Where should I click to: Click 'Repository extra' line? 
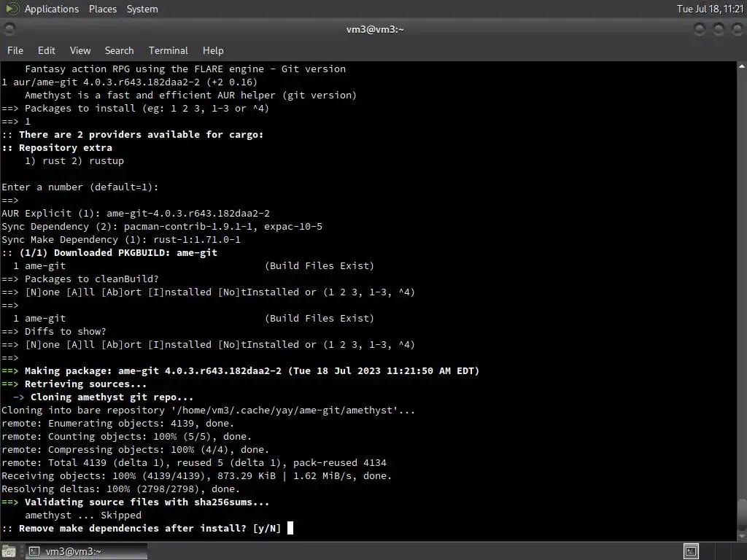tap(57, 147)
